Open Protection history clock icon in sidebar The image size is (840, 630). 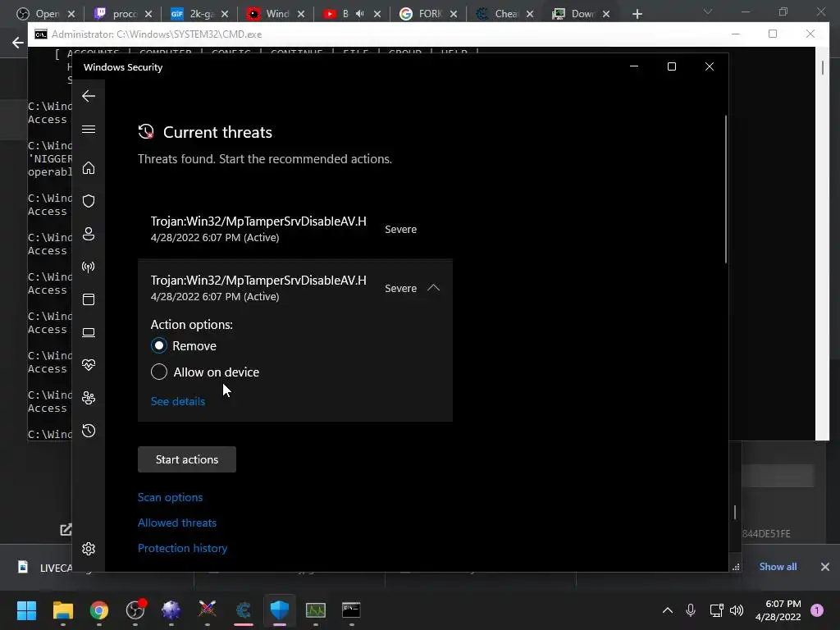pyautogui.click(x=89, y=431)
